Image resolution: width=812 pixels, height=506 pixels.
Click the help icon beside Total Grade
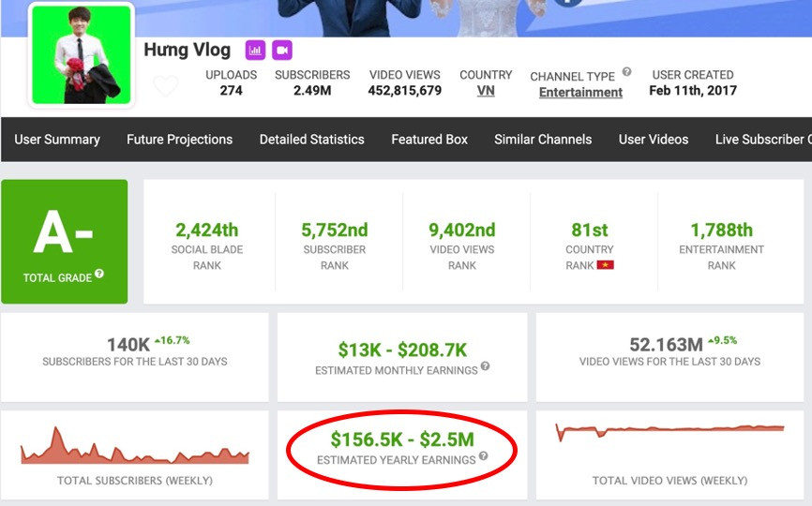coord(99,275)
